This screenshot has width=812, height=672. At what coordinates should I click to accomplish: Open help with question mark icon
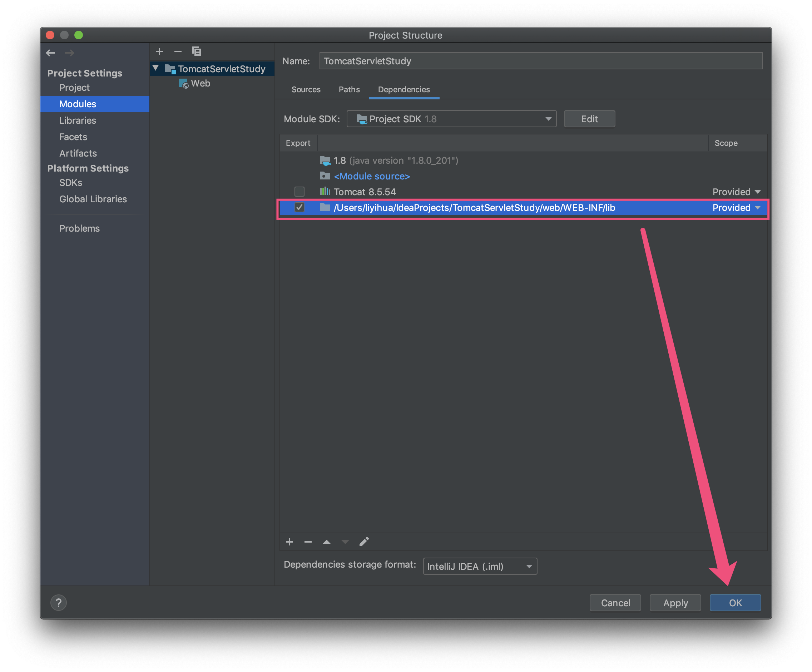click(58, 602)
